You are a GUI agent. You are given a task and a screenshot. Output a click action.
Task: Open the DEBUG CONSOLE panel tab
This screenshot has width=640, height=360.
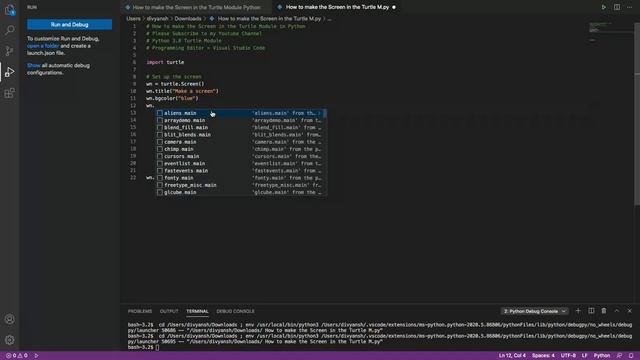point(236,311)
